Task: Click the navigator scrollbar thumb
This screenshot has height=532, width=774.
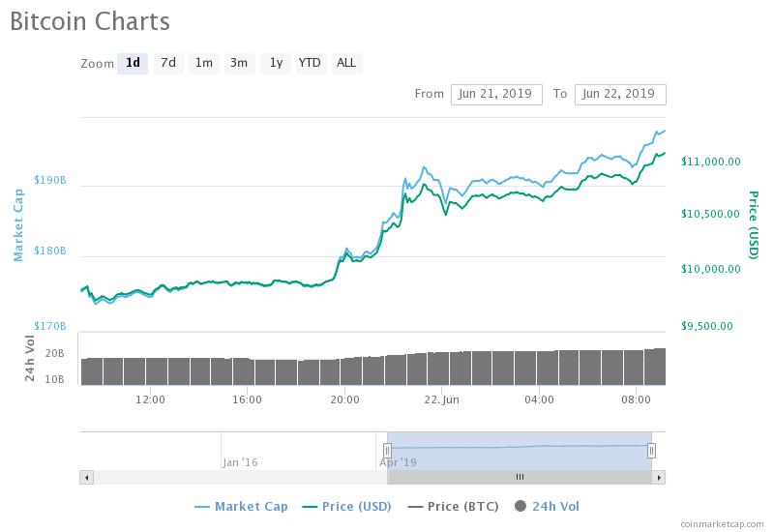Action: pyautogui.click(x=520, y=477)
